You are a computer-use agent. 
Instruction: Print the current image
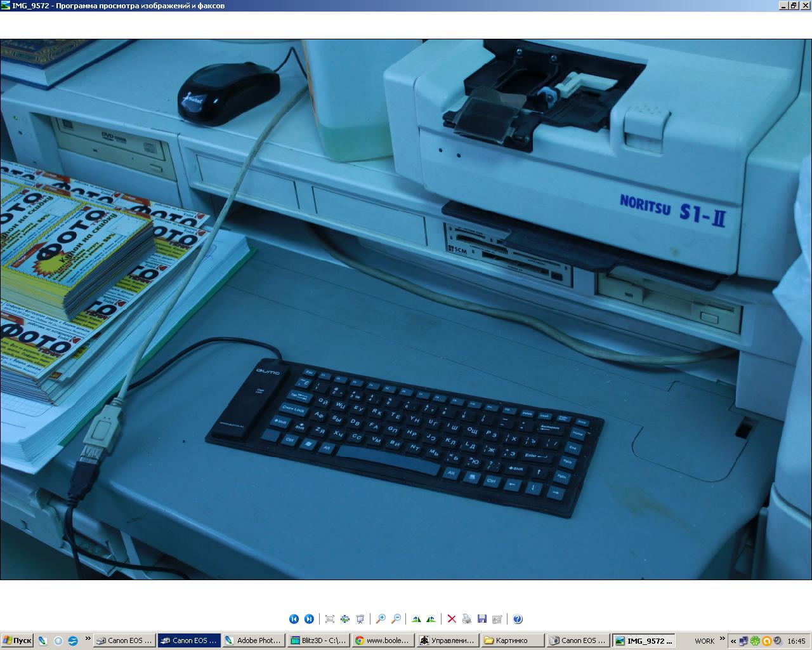pos(467,619)
